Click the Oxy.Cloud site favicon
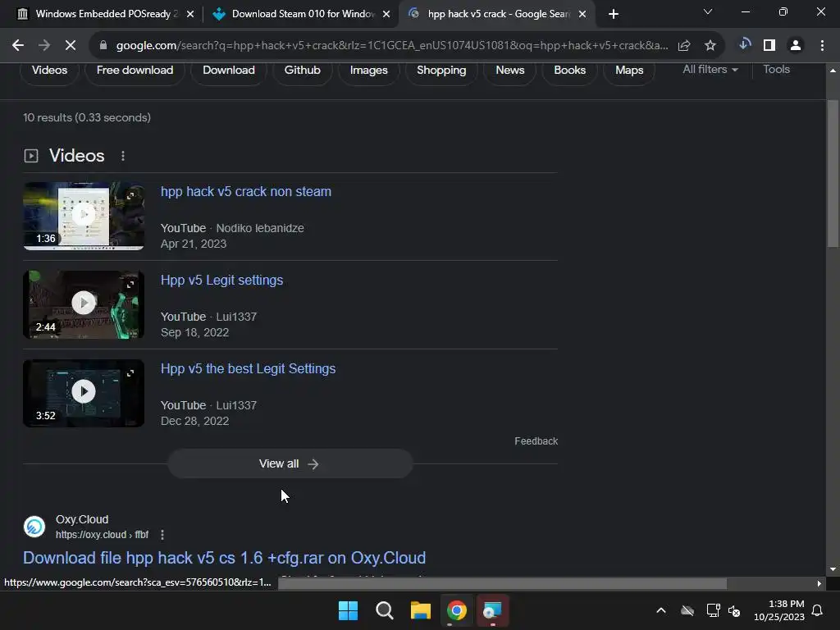Screen dimensions: 840x630 click(x=34, y=526)
